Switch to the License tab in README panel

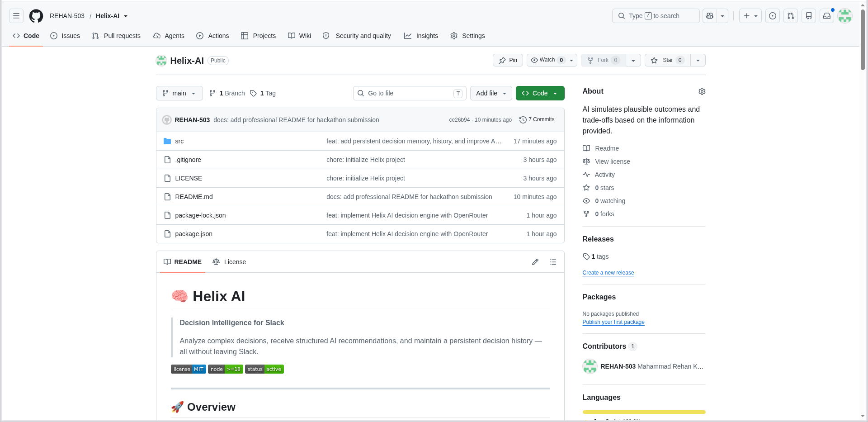(x=229, y=262)
